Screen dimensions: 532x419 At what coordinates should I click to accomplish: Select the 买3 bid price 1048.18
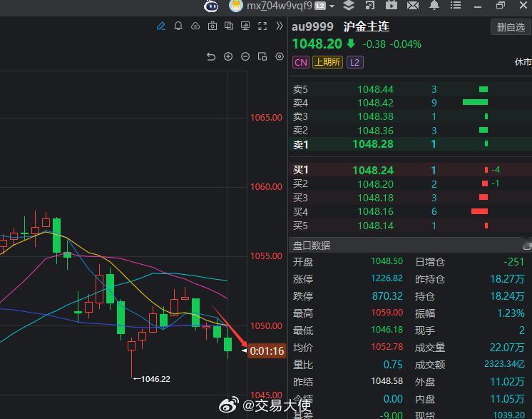pyautogui.click(x=375, y=198)
